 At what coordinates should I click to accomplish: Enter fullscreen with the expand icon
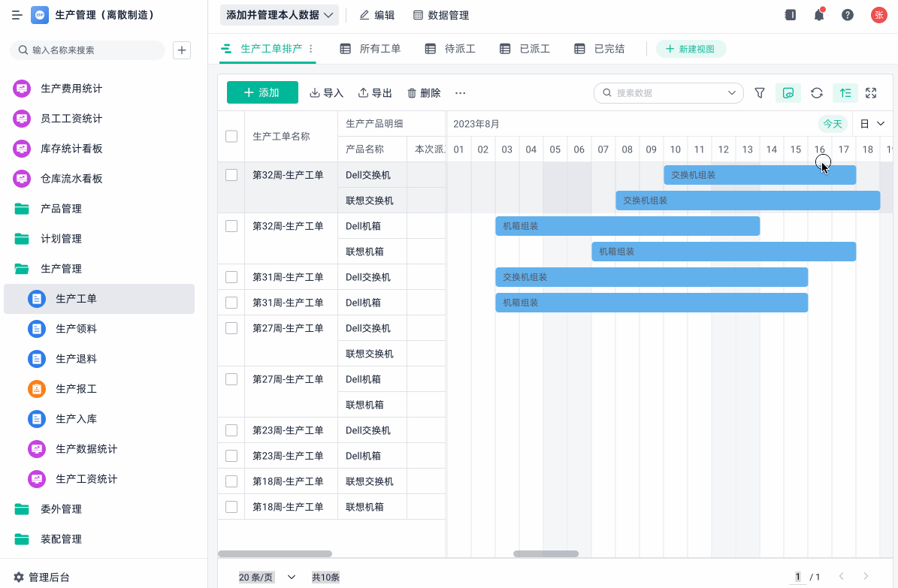871,93
